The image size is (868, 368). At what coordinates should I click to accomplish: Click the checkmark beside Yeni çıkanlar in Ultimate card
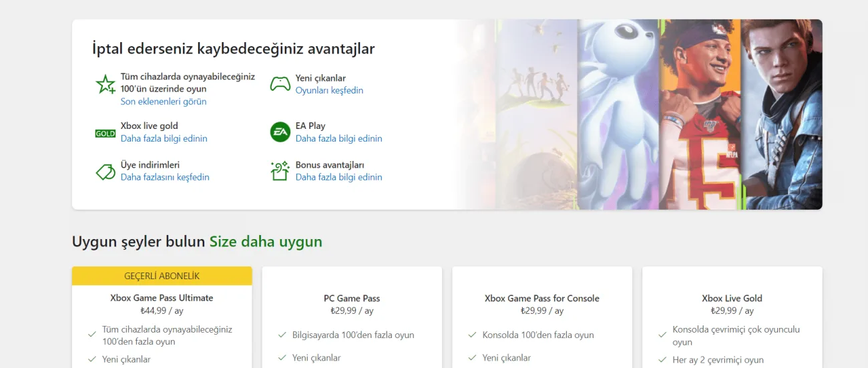pos(92,359)
